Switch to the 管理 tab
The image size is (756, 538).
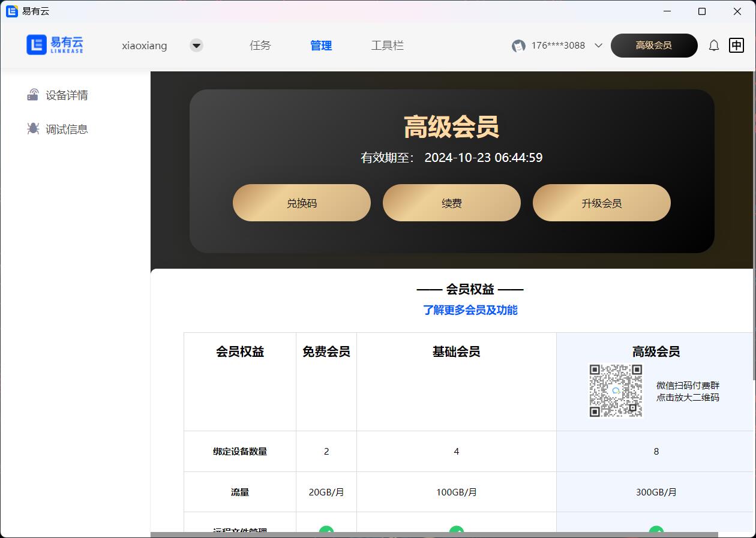[x=321, y=46]
